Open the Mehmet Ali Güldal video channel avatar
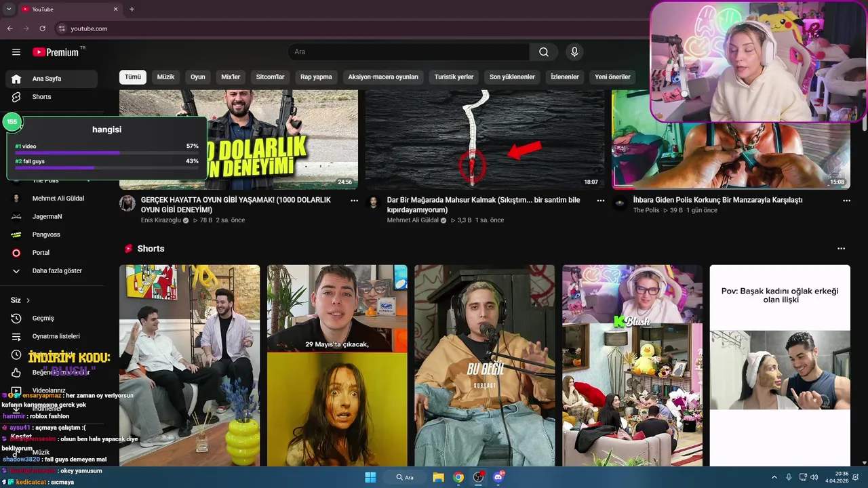Image resolution: width=868 pixels, height=488 pixels. click(374, 203)
